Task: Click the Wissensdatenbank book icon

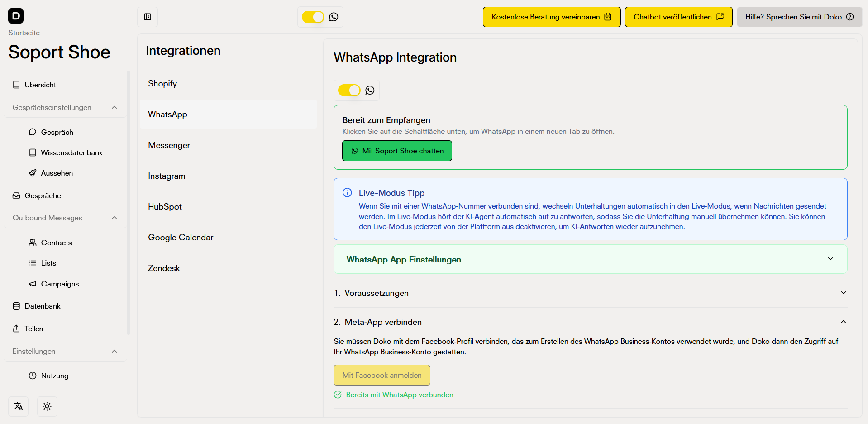Action: point(33,152)
